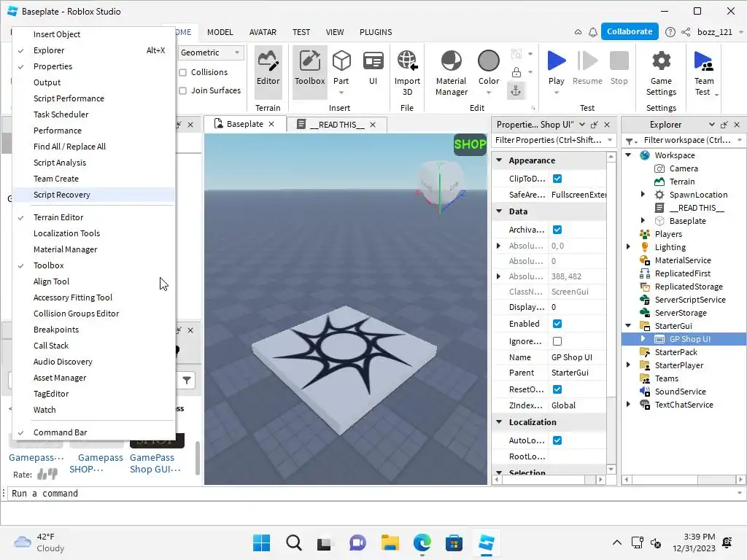Expand the StarterPlayer tree node
The width and height of the screenshot is (747, 560).
point(628,365)
